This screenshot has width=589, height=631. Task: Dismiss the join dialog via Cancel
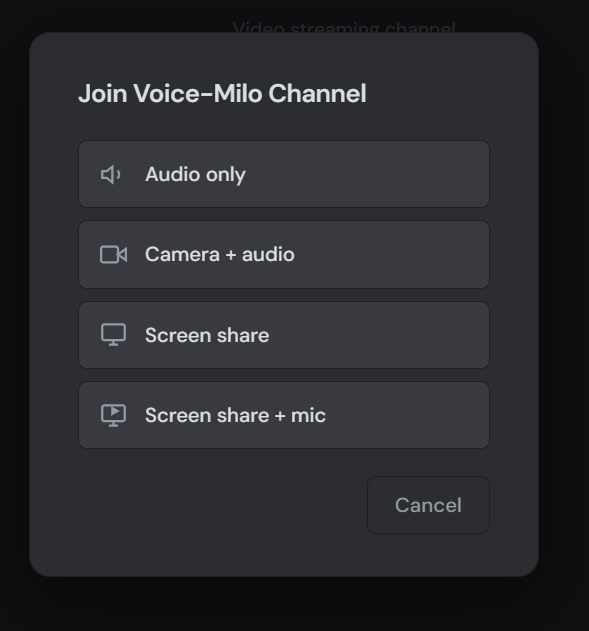click(428, 505)
